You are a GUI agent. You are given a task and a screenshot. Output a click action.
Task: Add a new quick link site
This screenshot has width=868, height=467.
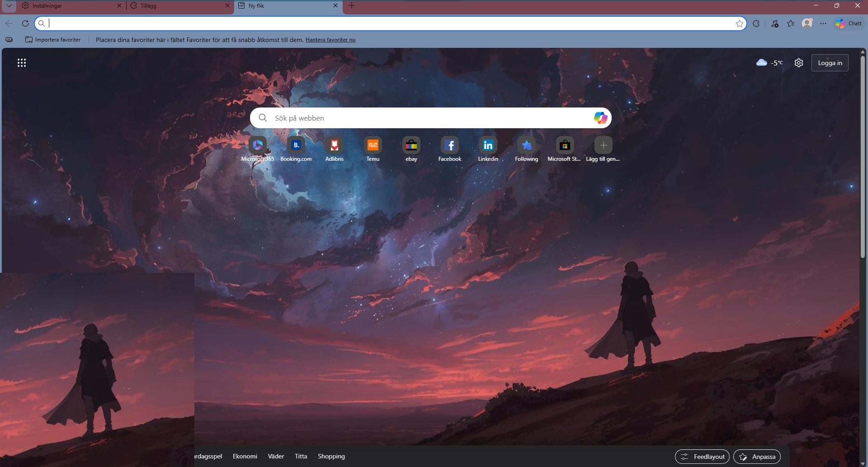[603, 145]
